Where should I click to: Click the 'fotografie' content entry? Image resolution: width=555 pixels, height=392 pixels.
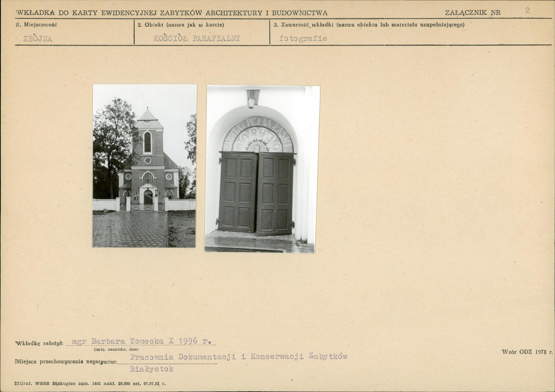coord(303,38)
